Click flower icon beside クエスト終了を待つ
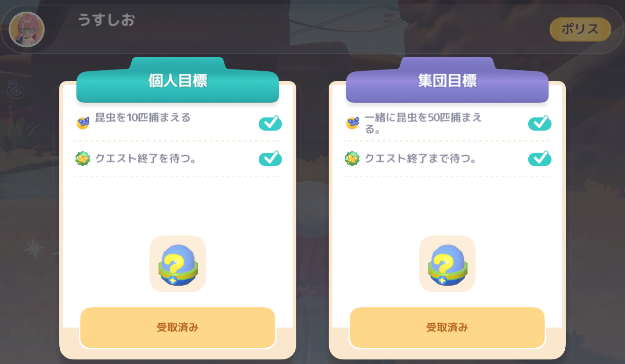 [83, 158]
